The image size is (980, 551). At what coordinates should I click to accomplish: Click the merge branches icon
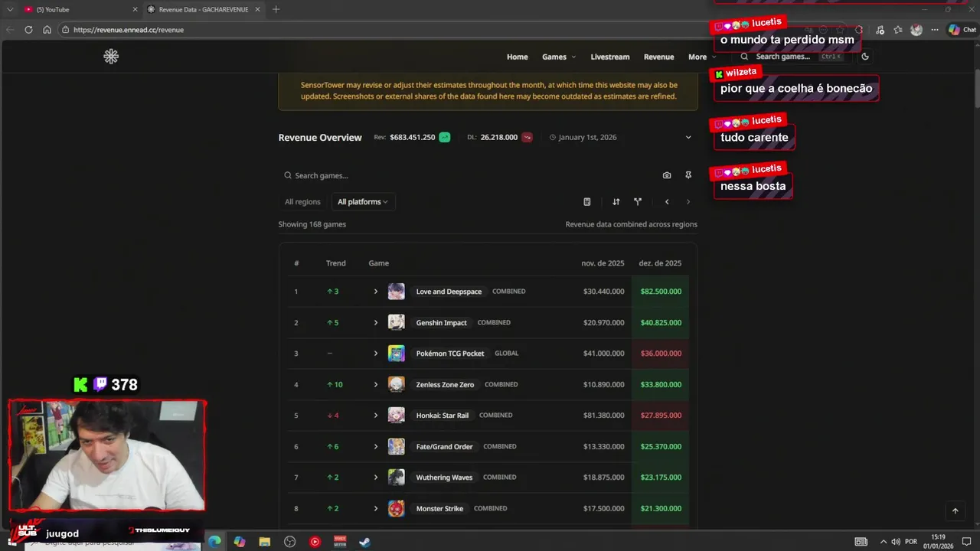pyautogui.click(x=638, y=202)
